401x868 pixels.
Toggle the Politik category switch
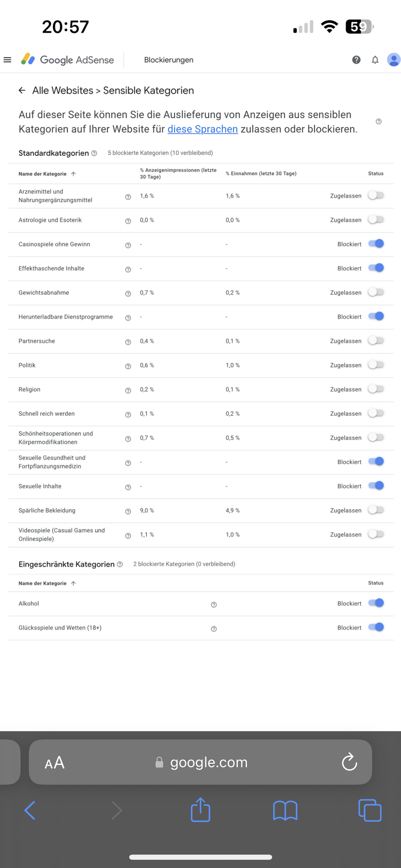(x=376, y=365)
